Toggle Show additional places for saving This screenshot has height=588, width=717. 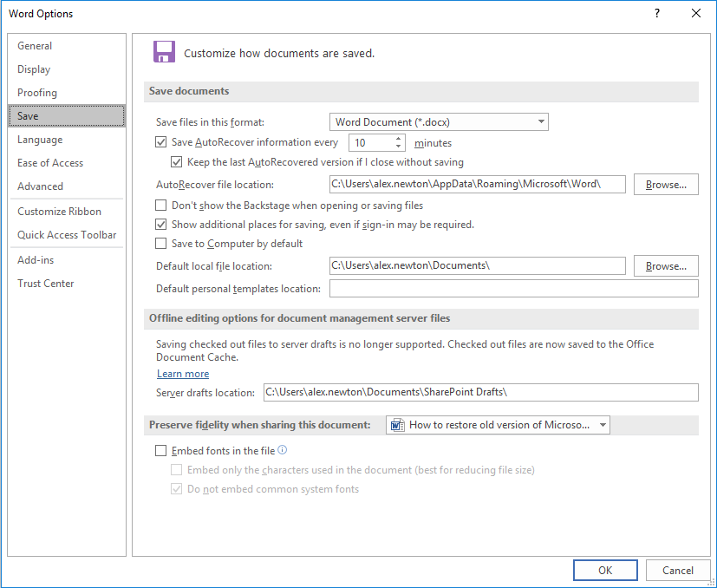point(160,225)
